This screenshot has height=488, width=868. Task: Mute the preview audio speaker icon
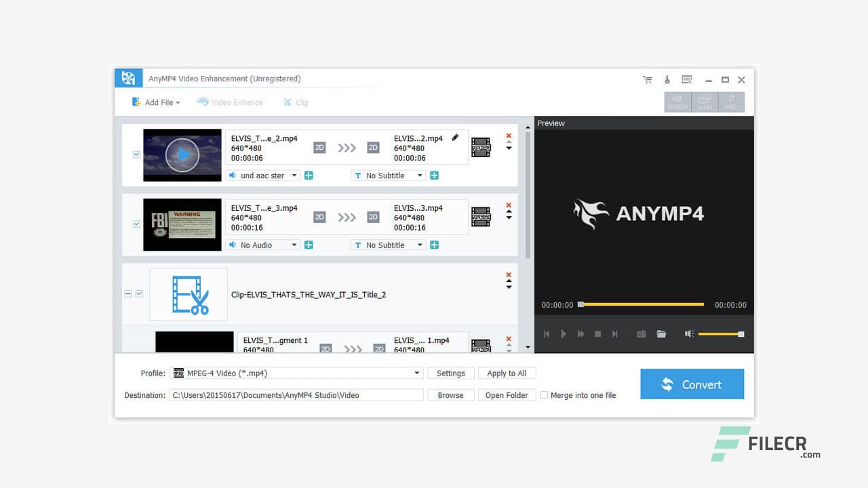[690, 333]
